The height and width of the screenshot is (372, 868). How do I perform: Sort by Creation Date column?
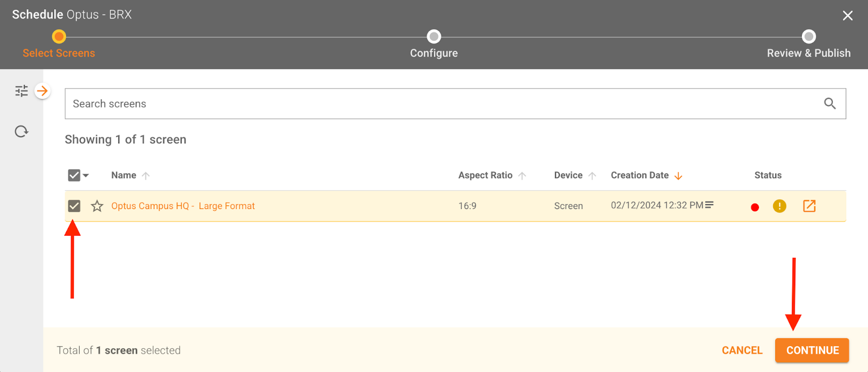click(640, 175)
